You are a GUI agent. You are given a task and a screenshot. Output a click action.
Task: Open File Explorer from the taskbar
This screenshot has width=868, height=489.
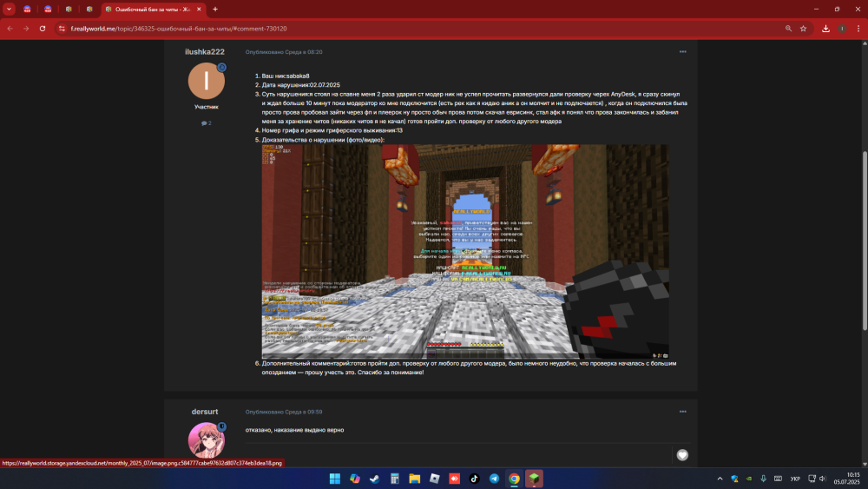[x=415, y=479]
